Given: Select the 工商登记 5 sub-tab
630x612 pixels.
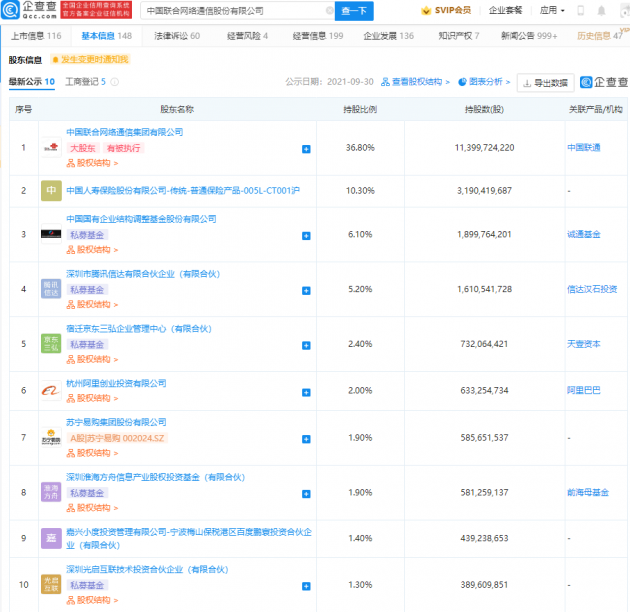Looking at the screenshot, I should point(86,82).
